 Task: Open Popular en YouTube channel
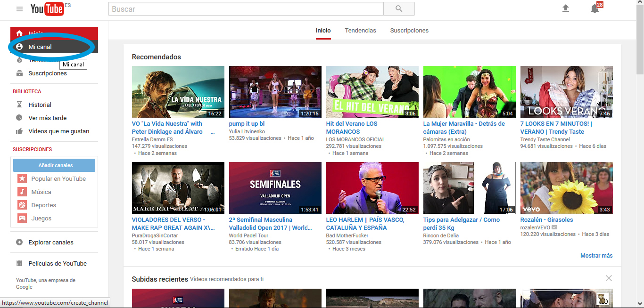click(58, 178)
